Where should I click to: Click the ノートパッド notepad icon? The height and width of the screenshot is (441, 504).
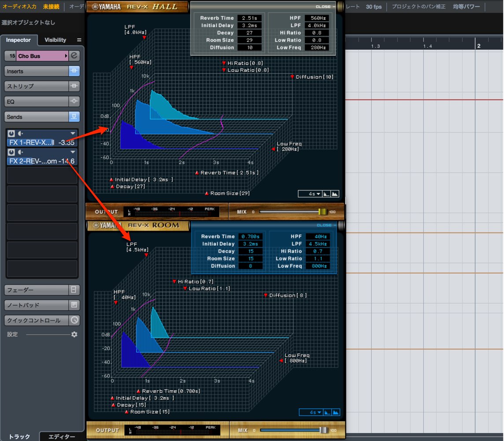coord(74,305)
